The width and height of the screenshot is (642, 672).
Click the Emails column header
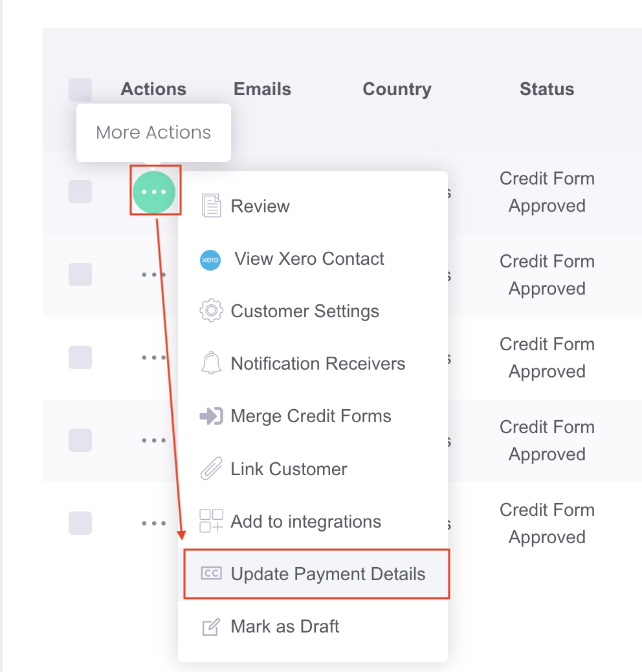pos(262,89)
